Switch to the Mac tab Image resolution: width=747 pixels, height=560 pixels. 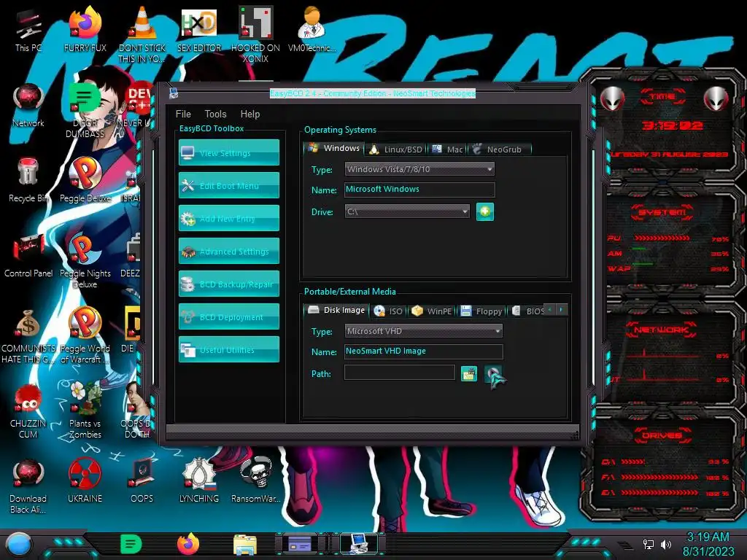[447, 149]
